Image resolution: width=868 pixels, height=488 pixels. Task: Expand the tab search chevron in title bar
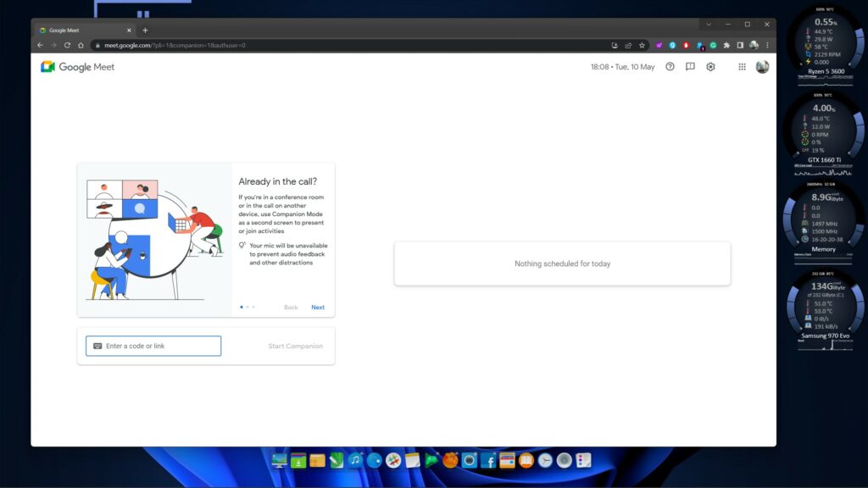[x=709, y=24]
